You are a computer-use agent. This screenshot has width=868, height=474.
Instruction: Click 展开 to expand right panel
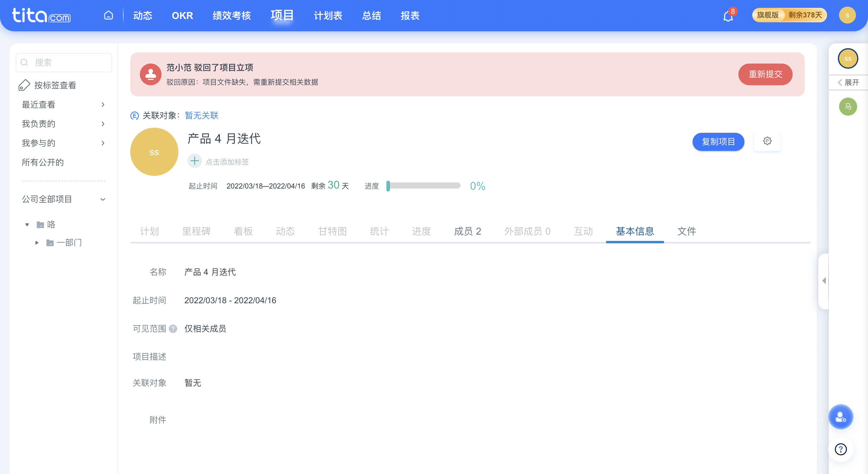[x=848, y=83]
